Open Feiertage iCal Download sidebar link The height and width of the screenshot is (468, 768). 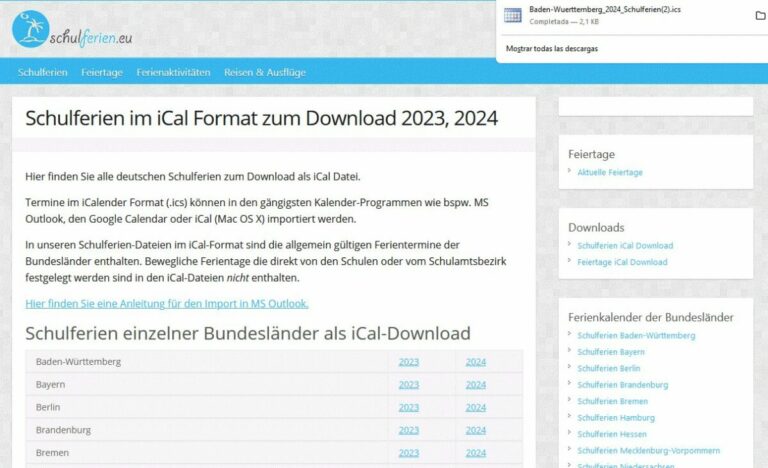tap(622, 262)
